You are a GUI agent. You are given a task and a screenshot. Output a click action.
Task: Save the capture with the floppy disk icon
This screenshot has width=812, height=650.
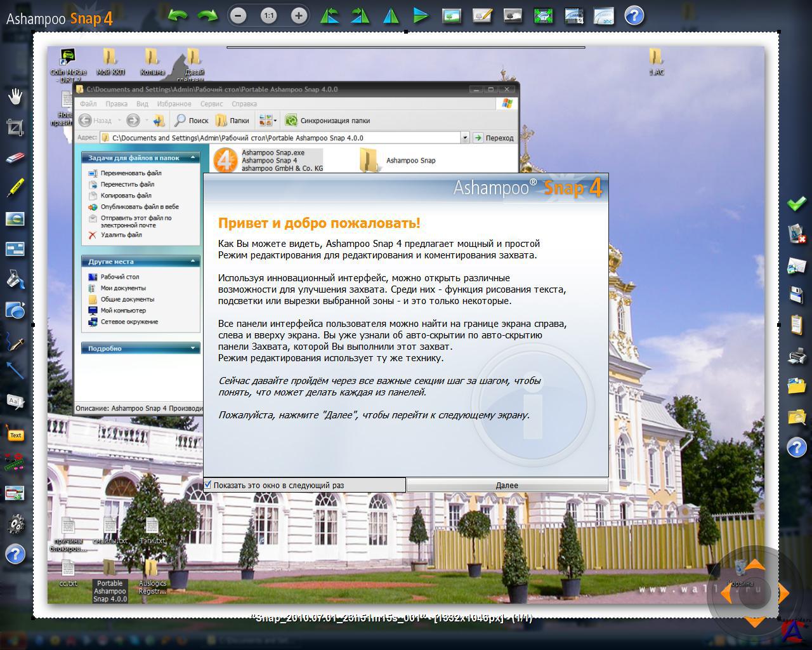click(x=796, y=295)
